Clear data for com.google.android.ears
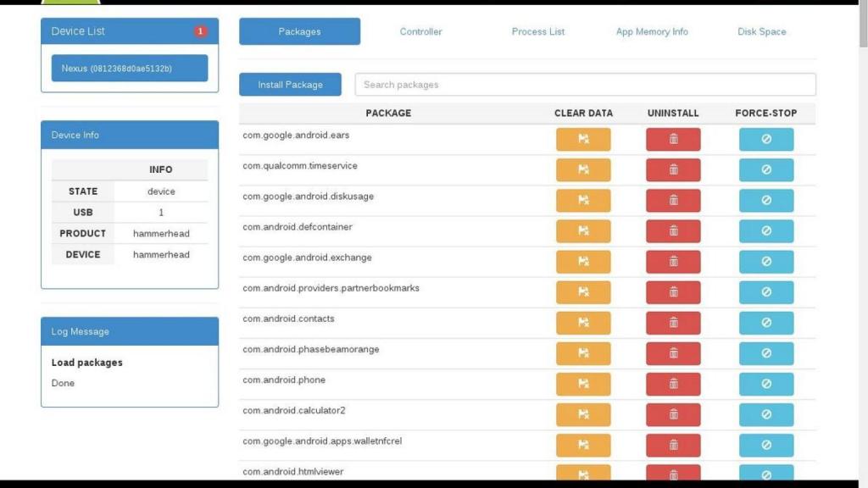The height and width of the screenshot is (488, 868). point(583,138)
